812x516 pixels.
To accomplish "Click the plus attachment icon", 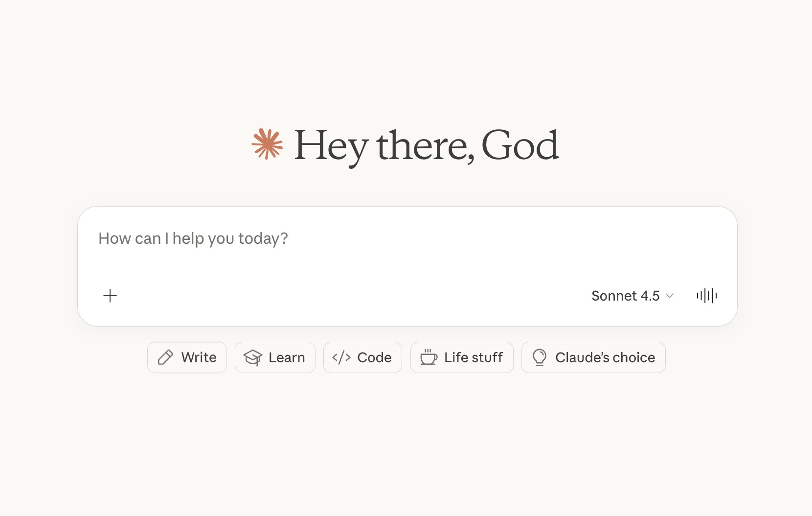I will pyautogui.click(x=110, y=296).
